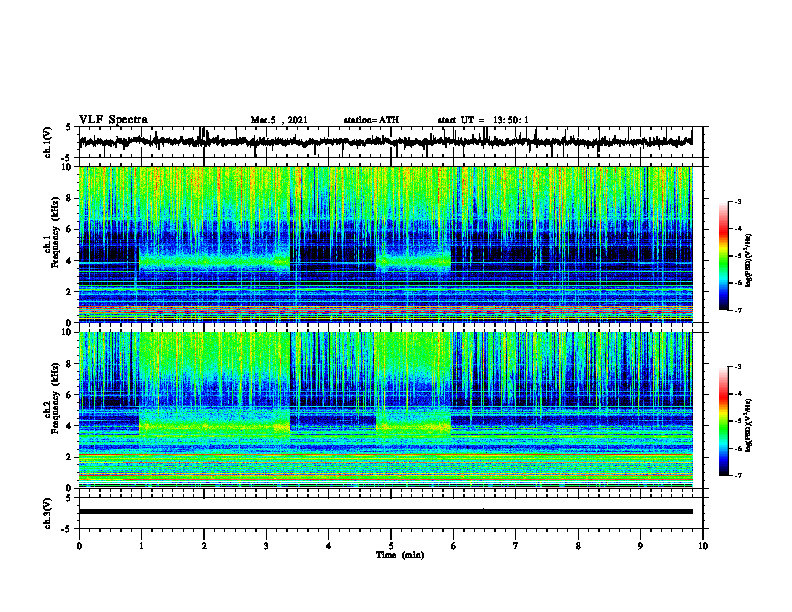Click the "station=ATH" header label

pyautogui.click(x=371, y=120)
